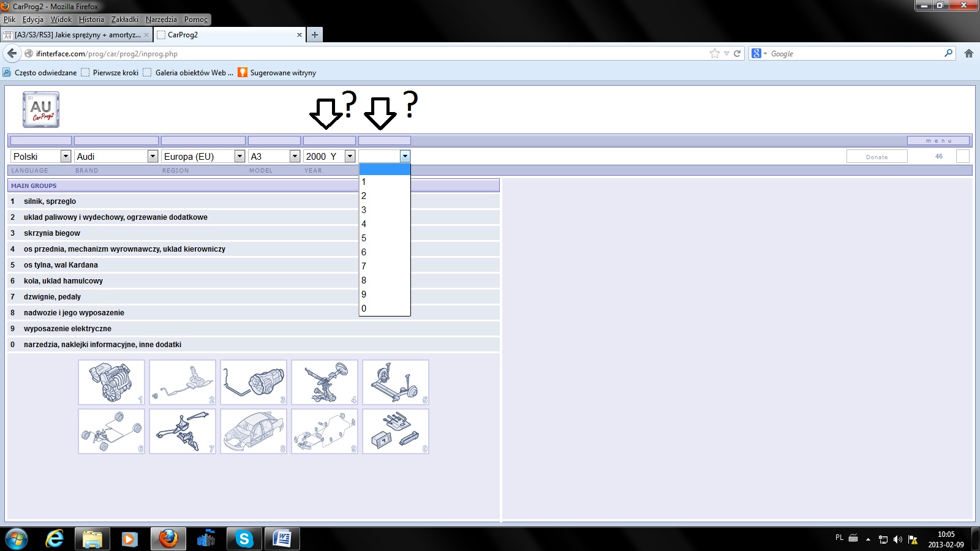This screenshot has height=551, width=980.
Task: Open the Firefox home page icon
Action: 968,53
